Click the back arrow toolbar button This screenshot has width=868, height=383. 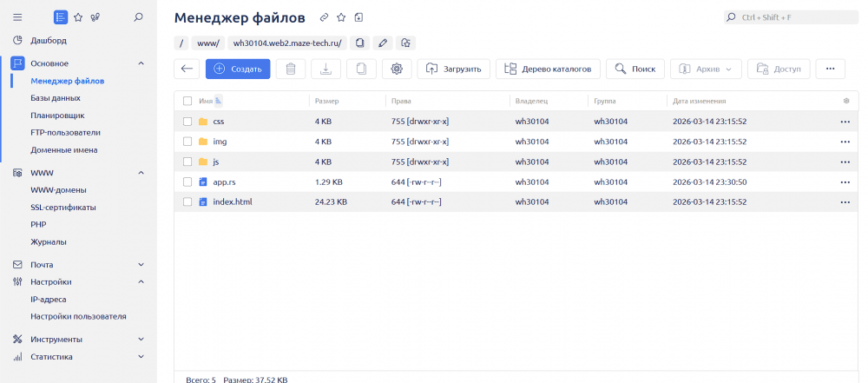click(x=186, y=69)
